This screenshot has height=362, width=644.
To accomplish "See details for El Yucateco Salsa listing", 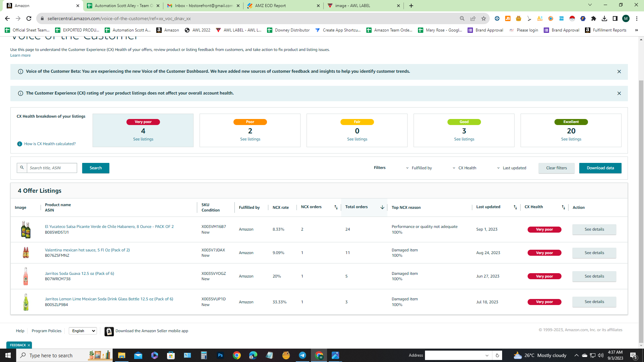I will 594,229.
